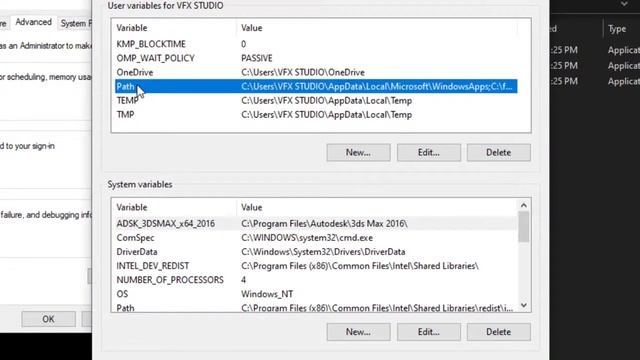Open the Advanced tab in System Properties
This screenshot has width=640, height=360.
point(33,22)
